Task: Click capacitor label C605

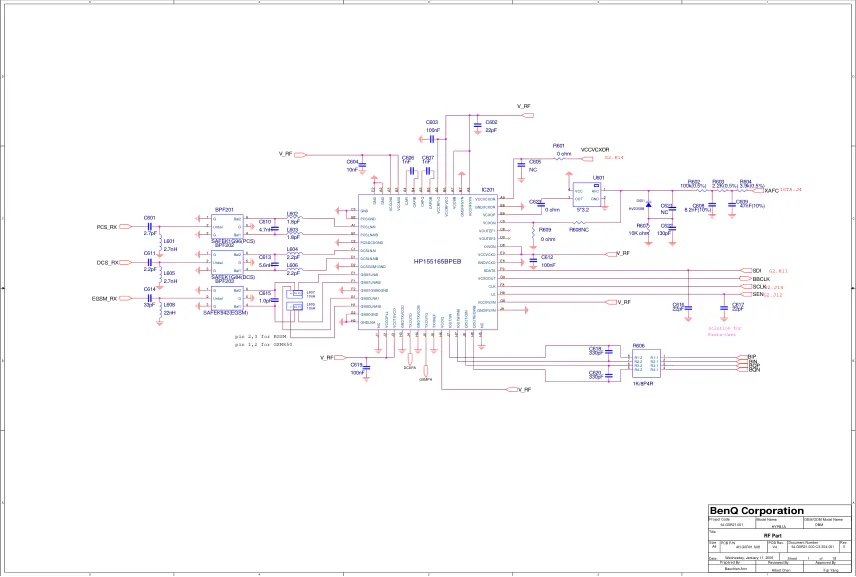Action: pyautogui.click(x=535, y=162)
